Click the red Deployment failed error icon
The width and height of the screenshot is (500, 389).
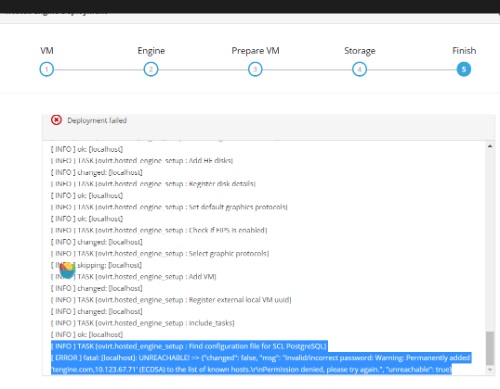[56, 120]
